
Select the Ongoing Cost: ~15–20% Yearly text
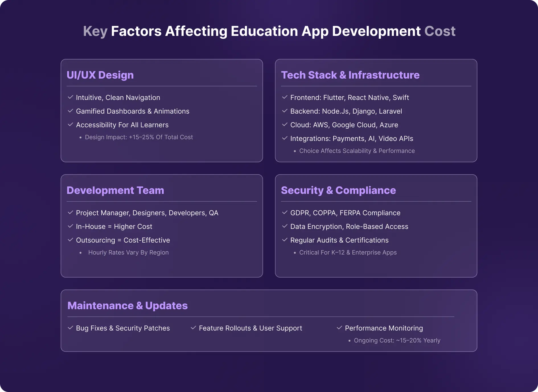[397, 340]
